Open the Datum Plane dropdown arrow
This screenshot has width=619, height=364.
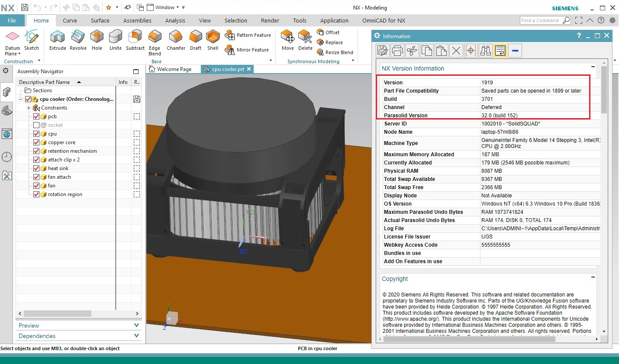tap(19, 54)
